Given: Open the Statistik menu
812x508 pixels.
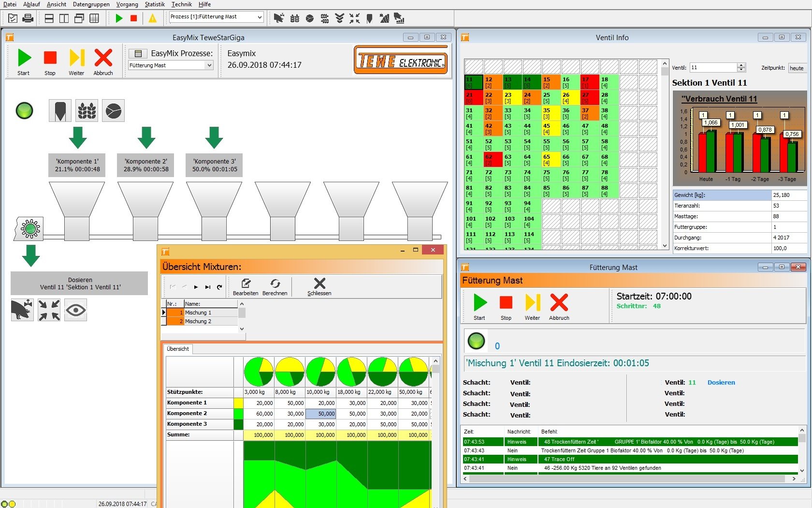Looking at the screenshot, I should (155, 4).
